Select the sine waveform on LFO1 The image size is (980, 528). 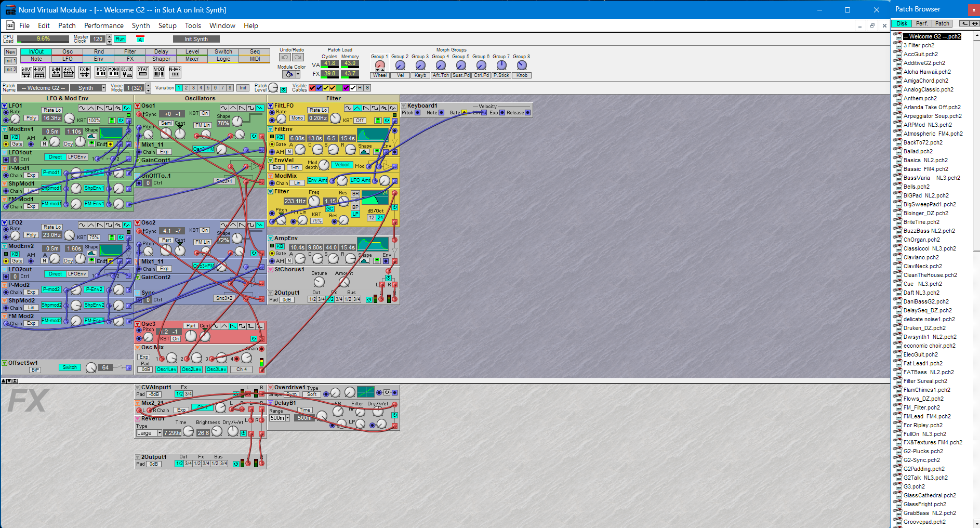tap(82, 108)
